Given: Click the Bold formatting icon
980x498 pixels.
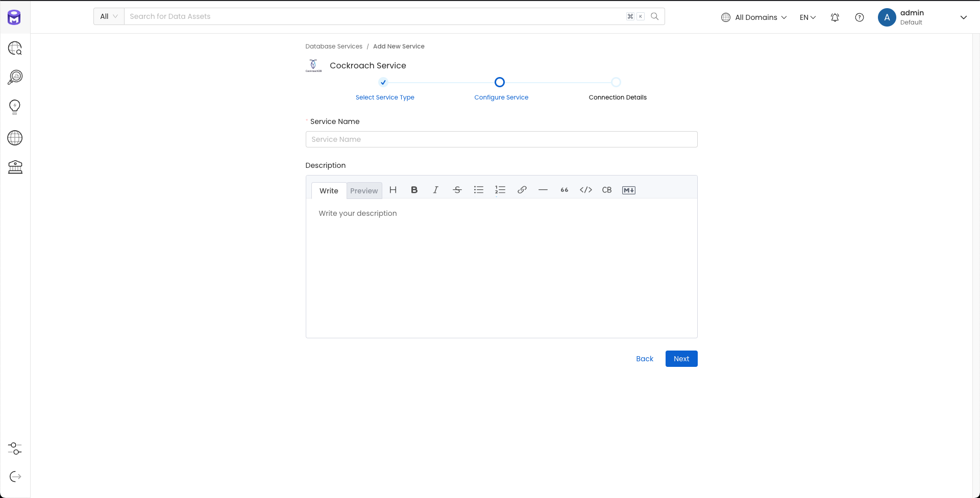Looking at the screenshot, I should pyautogui.click(x=414, y=190).
